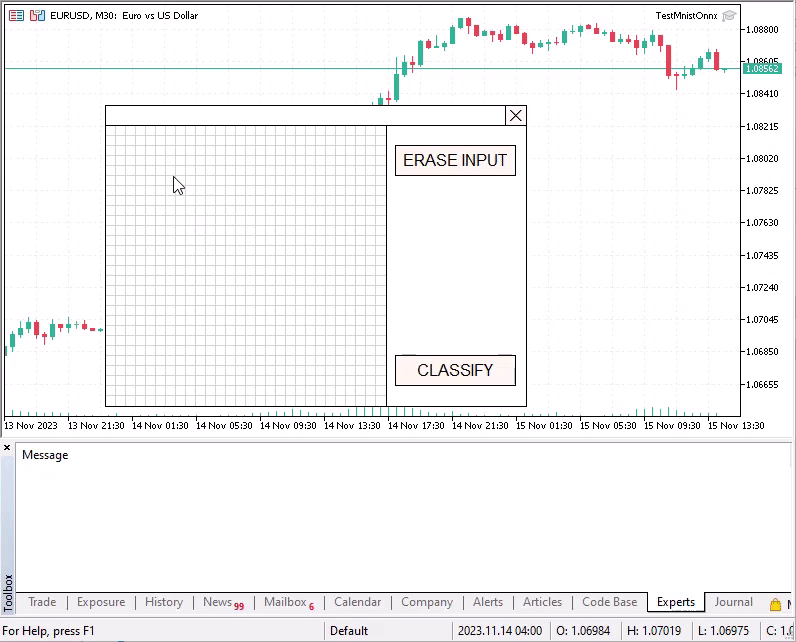
Task: Open the Mailbox tab
Action: [285, 602]
